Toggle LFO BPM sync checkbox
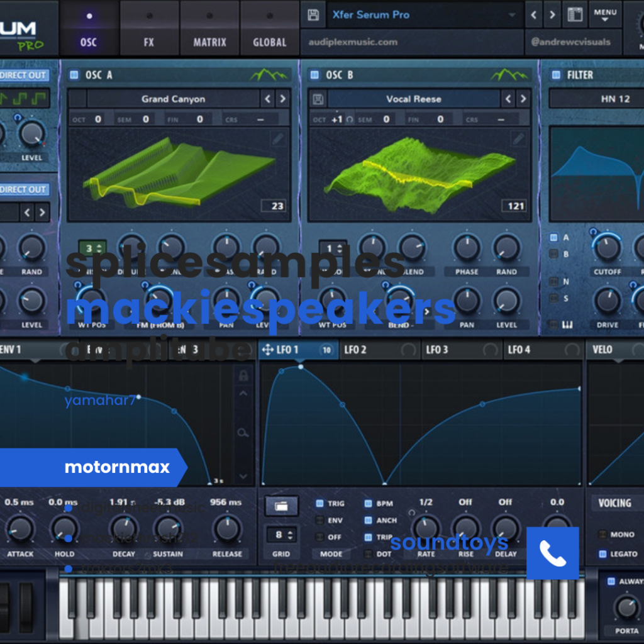Screen dimensions: 644x644 click(x=369, y=504)
